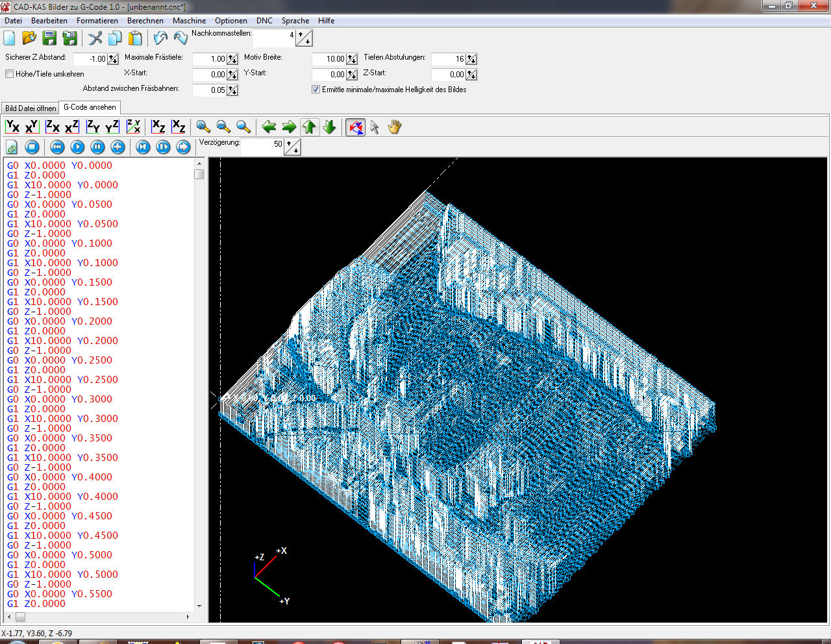Open the Maschine menu
The image size is (831, 644).
point(189,21)
